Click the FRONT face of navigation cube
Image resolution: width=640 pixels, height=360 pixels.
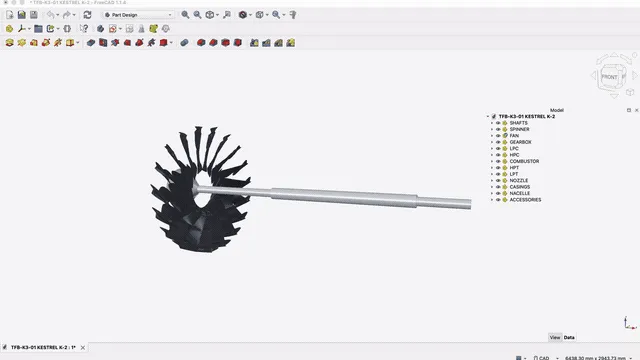[609, 77]
